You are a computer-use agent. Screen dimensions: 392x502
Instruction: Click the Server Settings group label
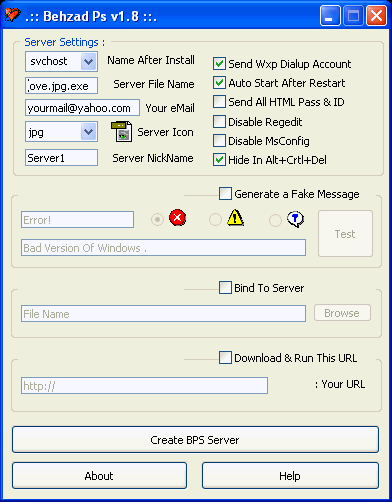[x=65, y=42]
